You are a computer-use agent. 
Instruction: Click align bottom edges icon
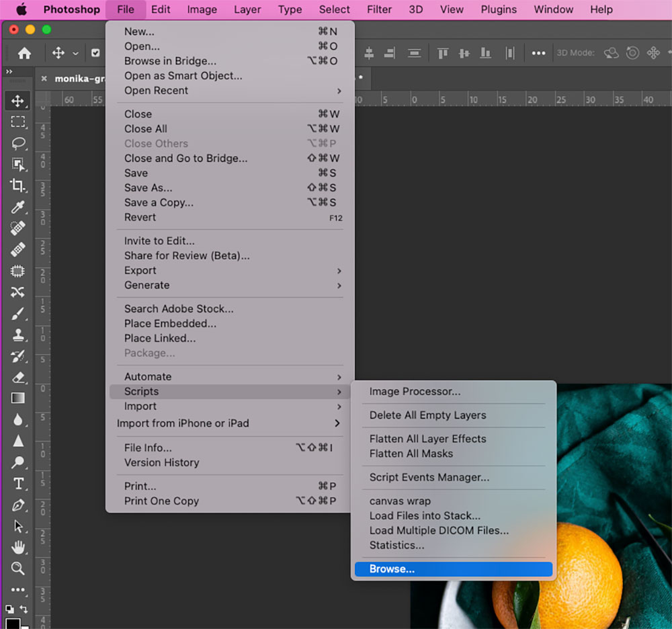point(485,53)
